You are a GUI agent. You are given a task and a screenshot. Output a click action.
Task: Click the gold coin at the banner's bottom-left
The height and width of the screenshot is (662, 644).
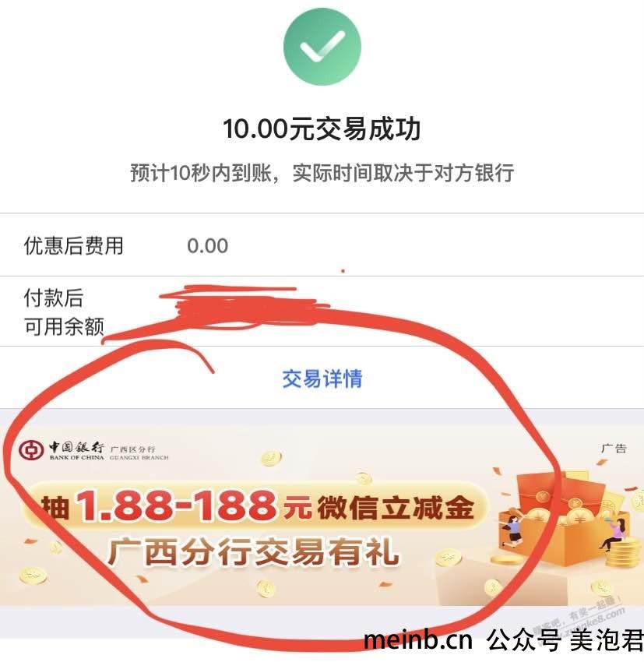33,576
